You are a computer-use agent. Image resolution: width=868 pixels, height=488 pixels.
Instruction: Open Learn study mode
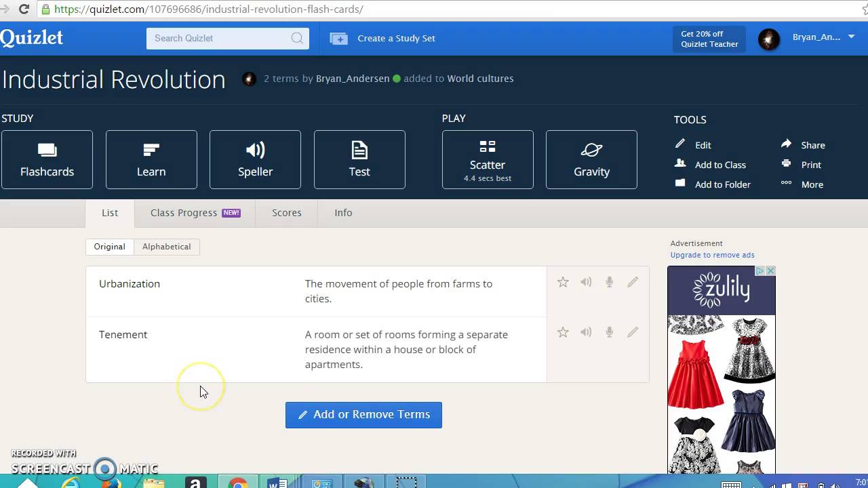[151, 159]
